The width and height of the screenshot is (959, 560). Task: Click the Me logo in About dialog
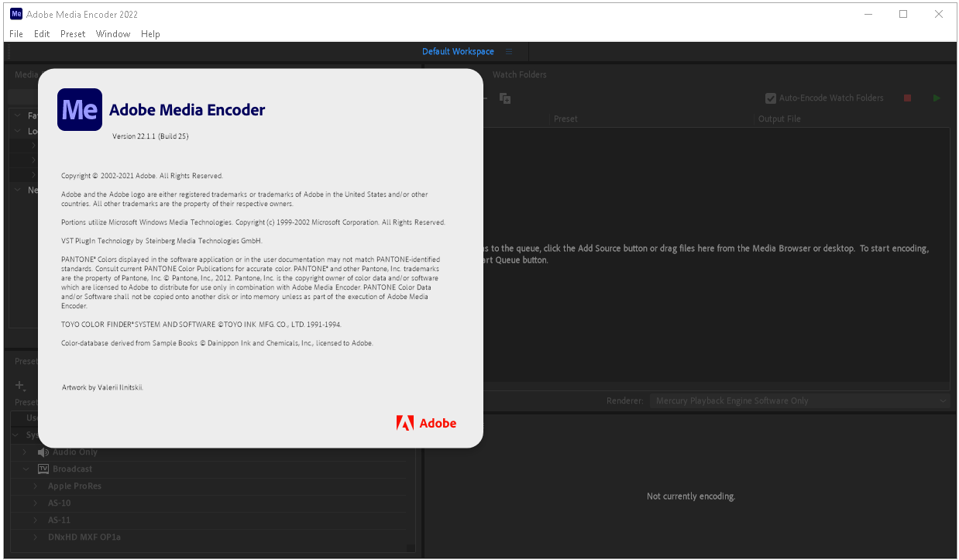click(x=80, y=110)
